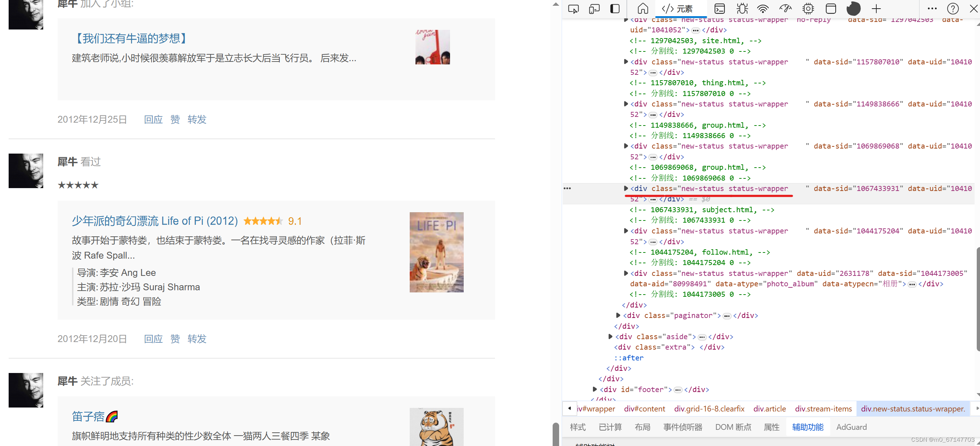
Task: Toggle the DevTools sidebar dock icon
Action: [615, 9]
